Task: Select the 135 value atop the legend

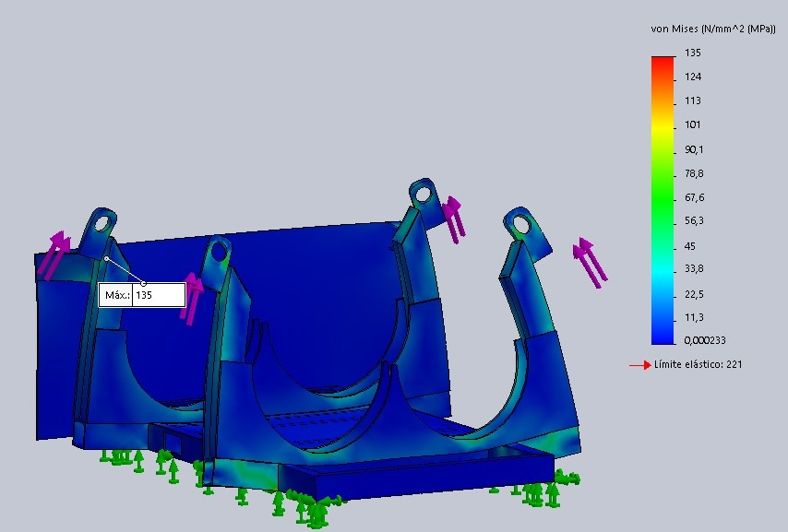Action: (x=693, y=53)
